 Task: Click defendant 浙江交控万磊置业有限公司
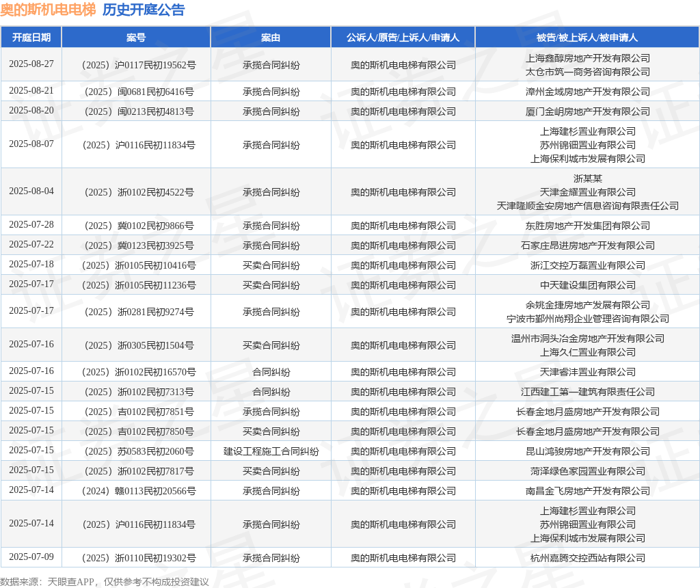(x=587, y=266)
